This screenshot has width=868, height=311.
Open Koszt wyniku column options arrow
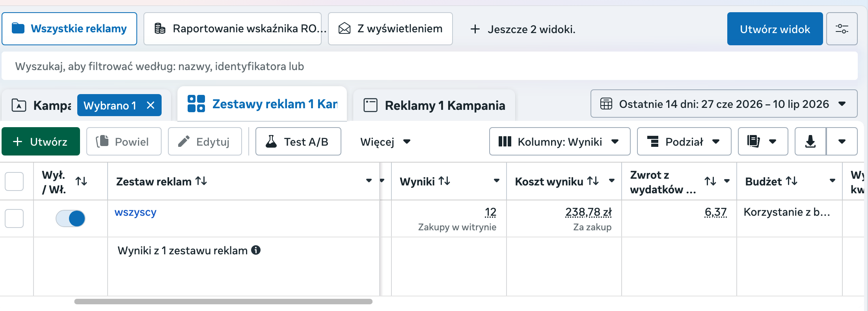pyautogui.click(x=612, y=181)
